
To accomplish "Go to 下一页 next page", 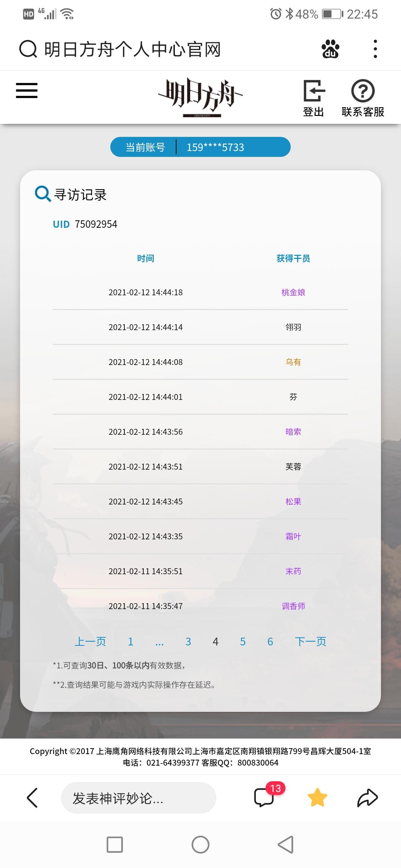I will tap(310, 641).
